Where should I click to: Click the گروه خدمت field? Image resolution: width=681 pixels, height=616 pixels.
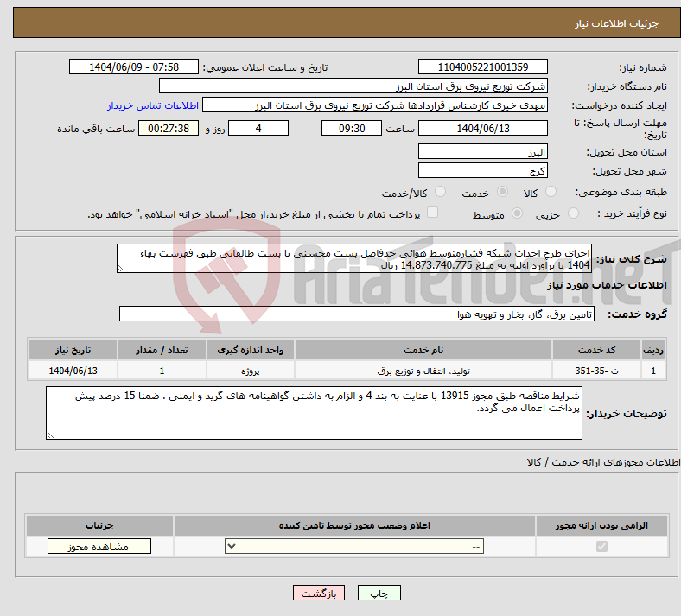point(357,314)
